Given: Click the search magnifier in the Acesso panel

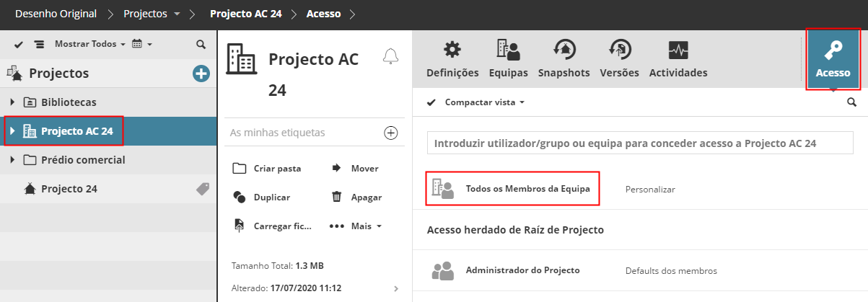Looking at the screenshot, I should click(852, 102).
